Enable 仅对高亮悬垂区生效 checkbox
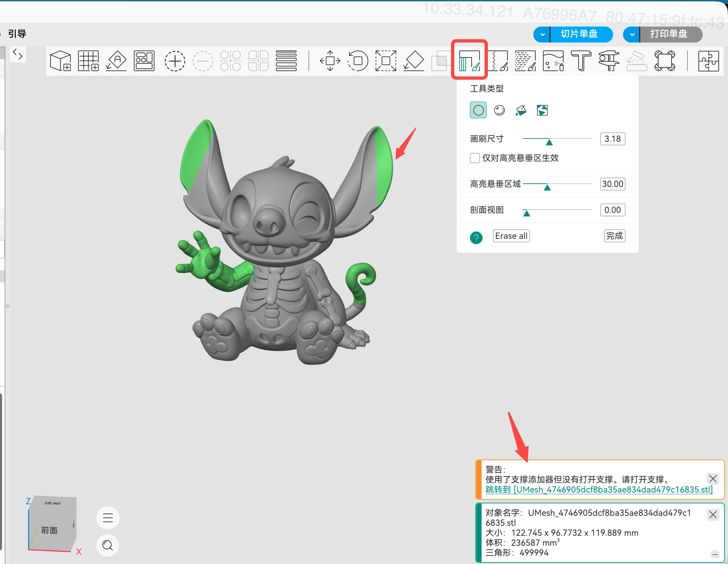The image size is (728, 564). [475, 158]
